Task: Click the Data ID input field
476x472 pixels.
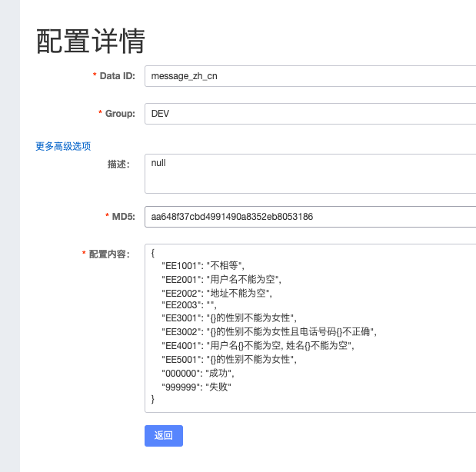Action: tap(309, 76)
